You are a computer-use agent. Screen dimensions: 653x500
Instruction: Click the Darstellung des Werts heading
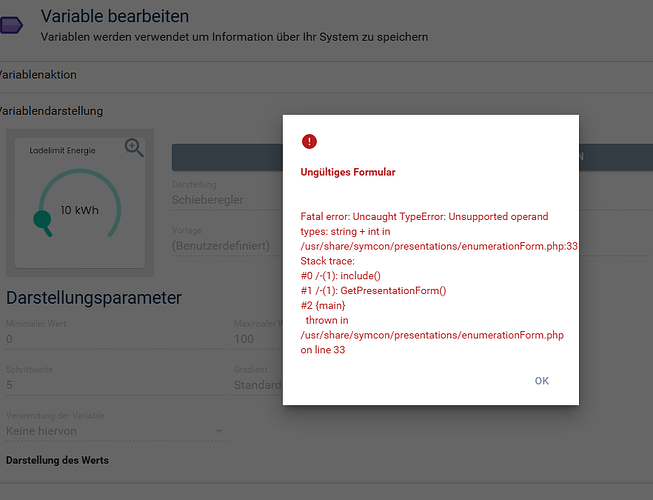57,460
